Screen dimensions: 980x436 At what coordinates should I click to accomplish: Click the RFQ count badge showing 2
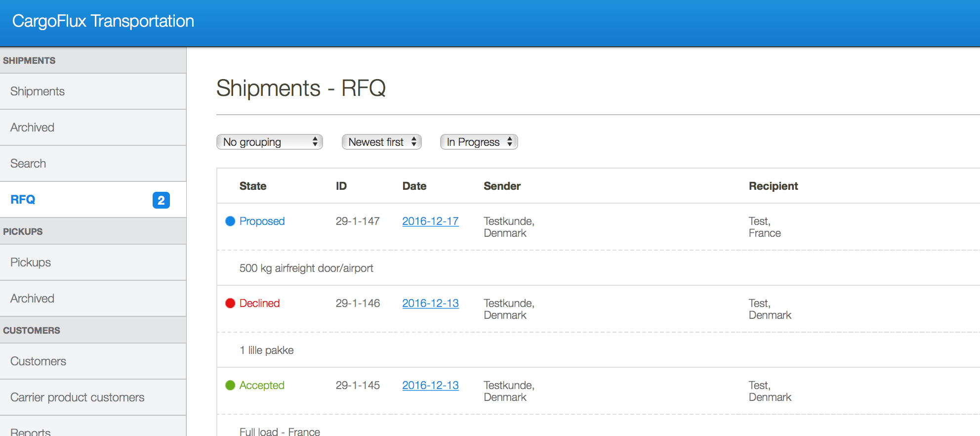point(161,200)
